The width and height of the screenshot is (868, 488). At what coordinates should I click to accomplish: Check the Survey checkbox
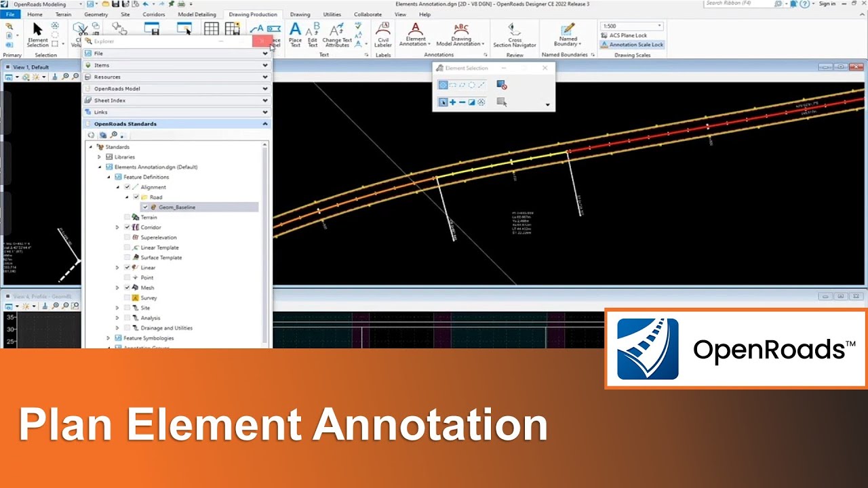[x=127, y=298]
